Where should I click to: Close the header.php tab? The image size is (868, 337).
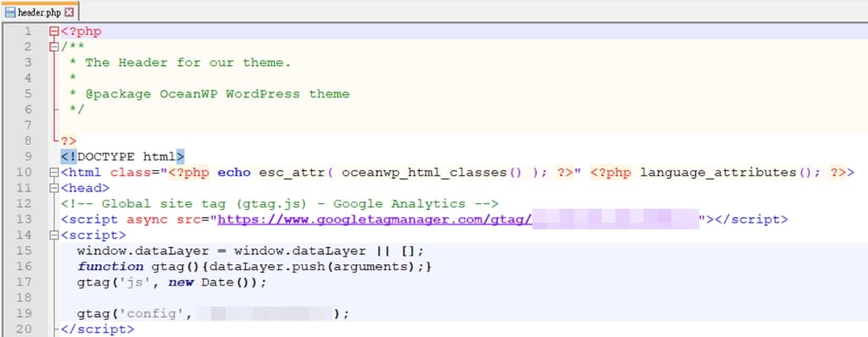pos(69,12)
